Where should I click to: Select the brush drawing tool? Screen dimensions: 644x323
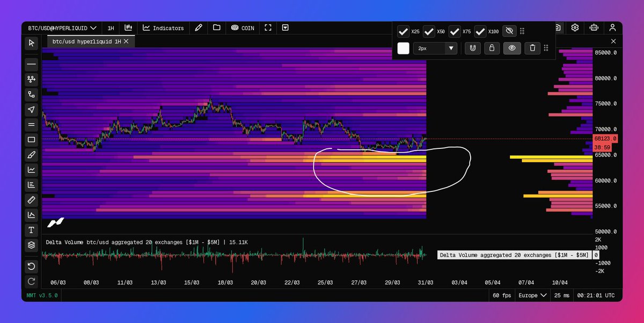pos(31,155)
